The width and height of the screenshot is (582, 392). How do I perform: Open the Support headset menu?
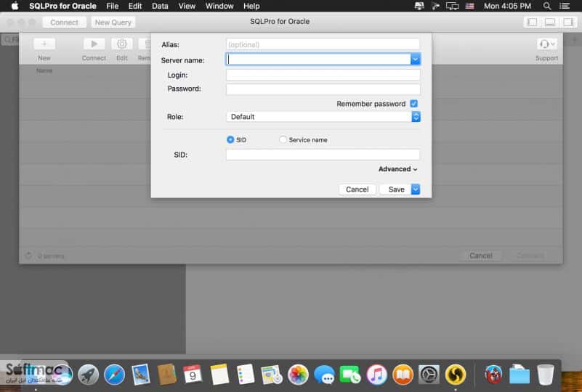(x=546, y=44)
